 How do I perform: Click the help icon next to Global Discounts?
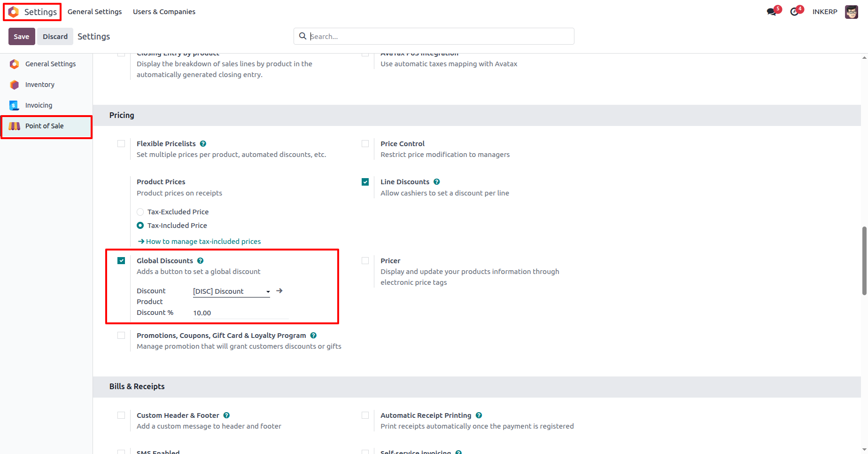click(200, 261)
